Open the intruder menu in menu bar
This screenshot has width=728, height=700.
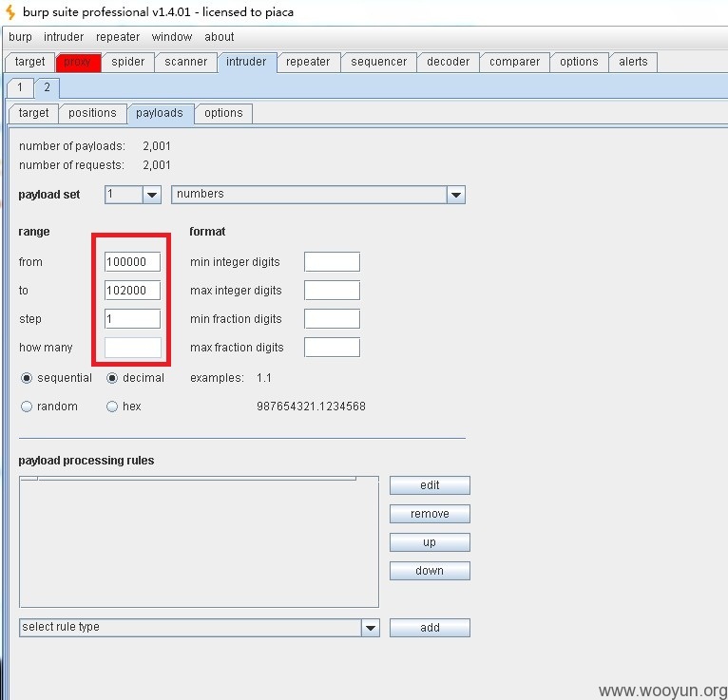tap(64, 37)
